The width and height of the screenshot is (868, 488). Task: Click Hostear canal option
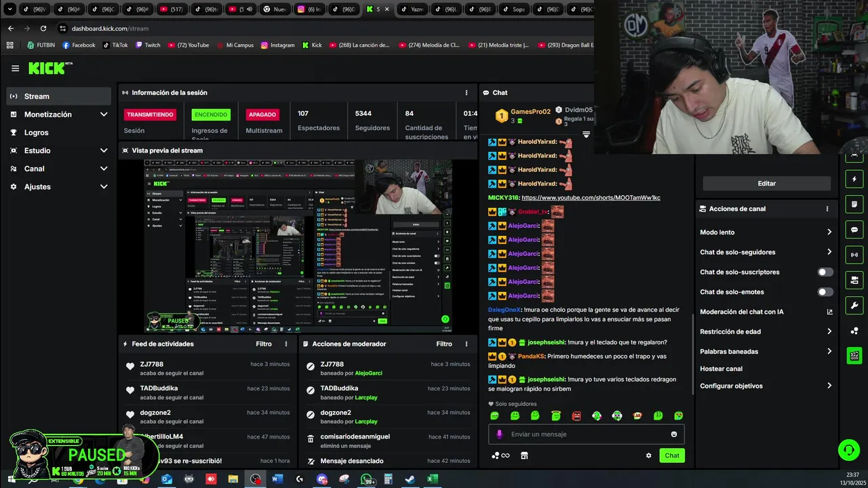(x=721, y=369)
